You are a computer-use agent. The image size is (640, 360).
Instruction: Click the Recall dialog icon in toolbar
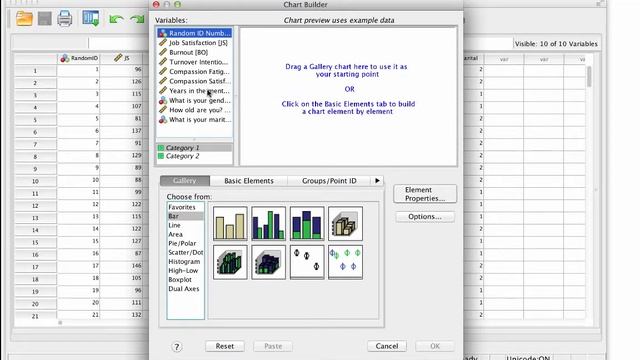[91, 18]
